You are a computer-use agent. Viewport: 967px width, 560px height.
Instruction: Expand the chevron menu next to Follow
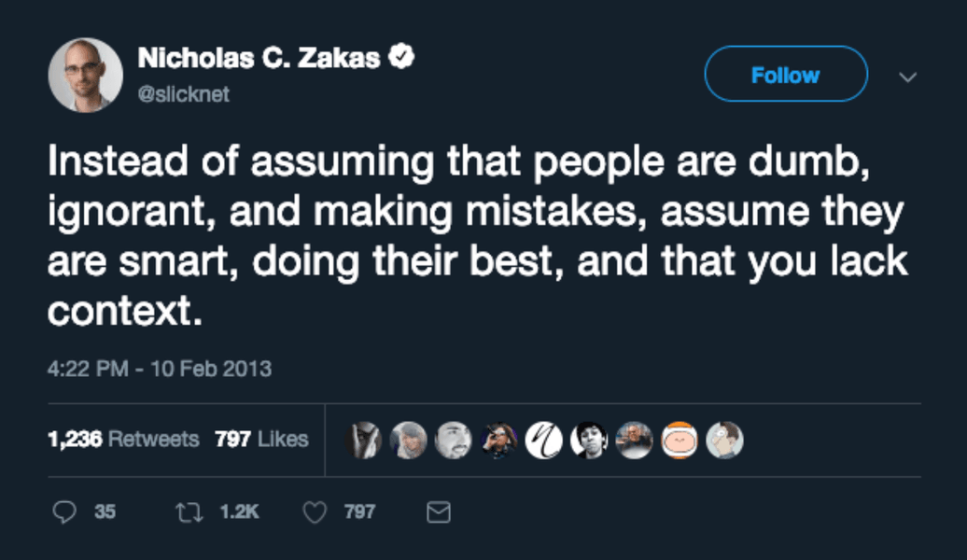tap(907, 76)
